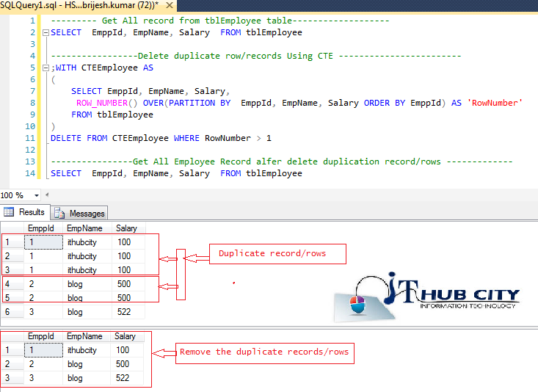This screenshot has width=538, height=392.
Task: Collapse the WITH CTEEmployee code block
Action: point(46,68)
